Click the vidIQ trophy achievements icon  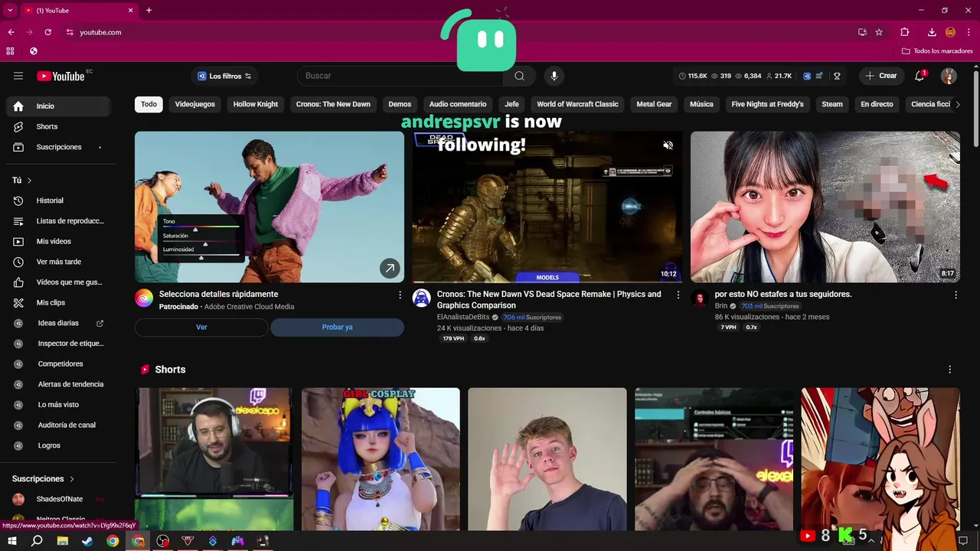click(837, 76)
